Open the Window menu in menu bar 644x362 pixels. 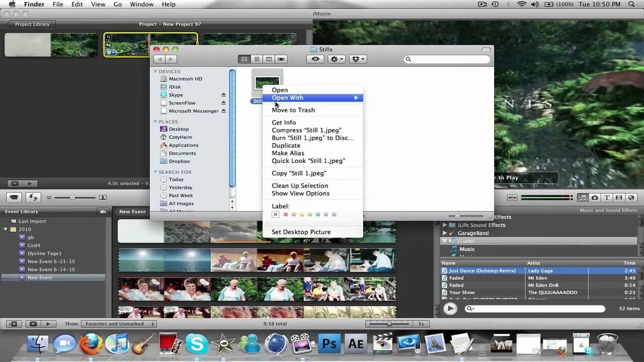141,4
